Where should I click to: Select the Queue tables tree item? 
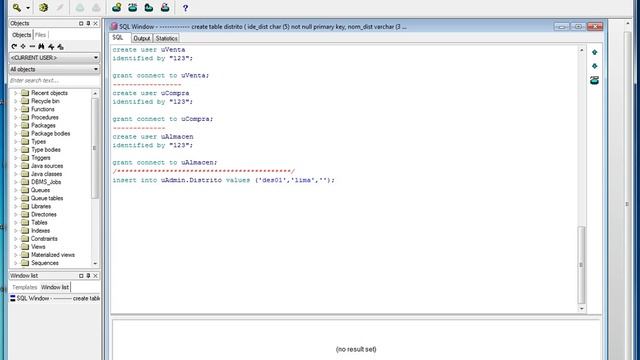47,198
